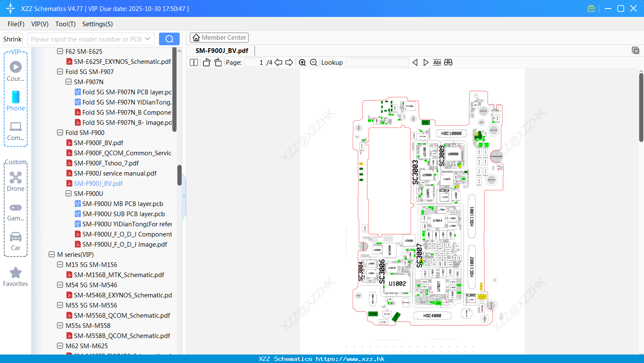This screenshot has width=644, height=363.
Task: Collapse the Fold SM-F900 node
Action: (x=60, y=132)
